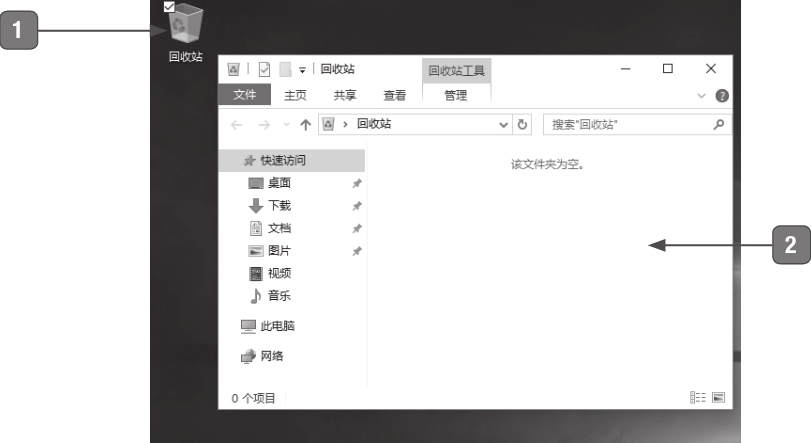This screenshot has height=443, width=811.
Task: Go to 此电脑 in navigation pane
Action: pos(272,325)
